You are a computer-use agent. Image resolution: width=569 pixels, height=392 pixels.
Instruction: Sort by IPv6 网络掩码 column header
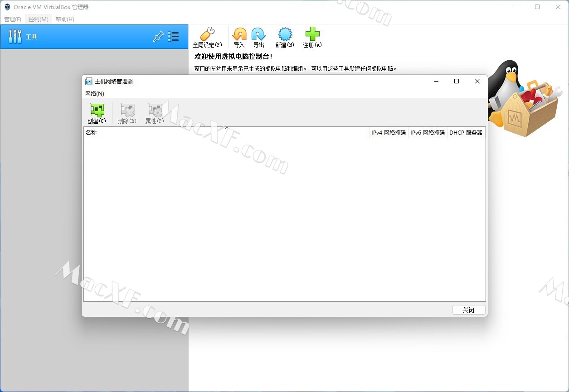click(x=428, y=133)
